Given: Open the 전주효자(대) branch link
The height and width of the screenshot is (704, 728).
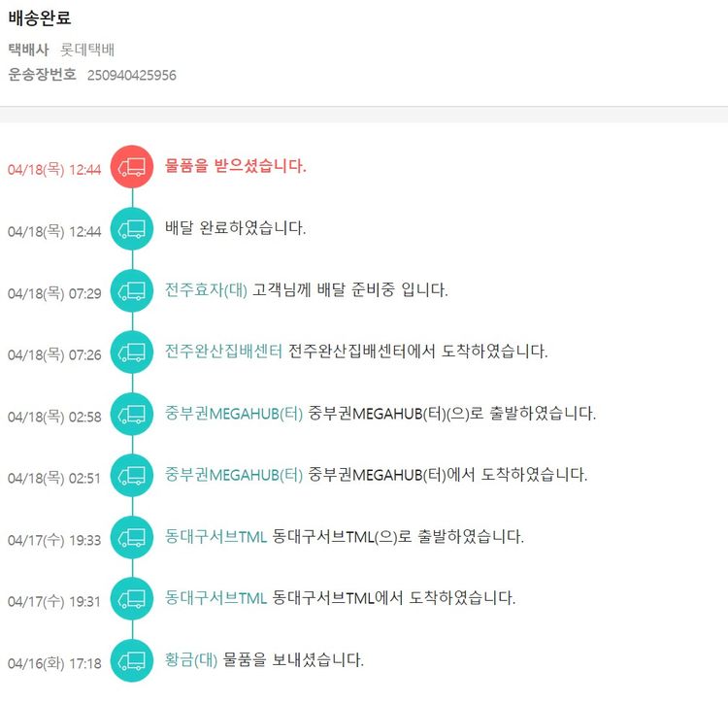Looking at the screenshot, I should click(x=207, y=290).
